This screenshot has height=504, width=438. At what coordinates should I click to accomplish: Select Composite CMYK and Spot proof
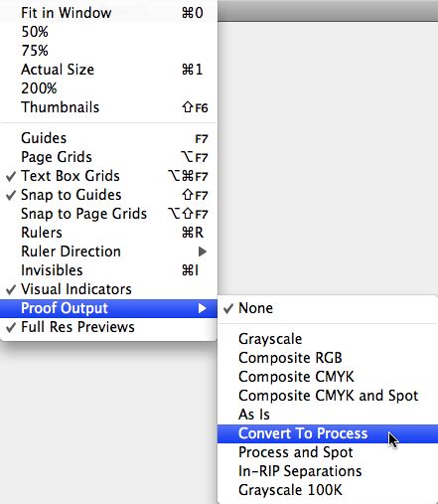(328, 396)
